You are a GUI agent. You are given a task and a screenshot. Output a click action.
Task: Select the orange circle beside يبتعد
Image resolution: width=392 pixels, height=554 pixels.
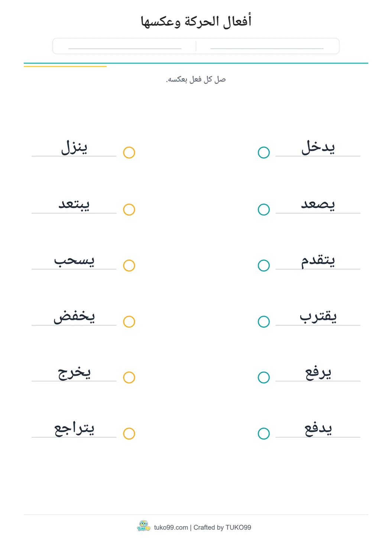click(129, 210)
